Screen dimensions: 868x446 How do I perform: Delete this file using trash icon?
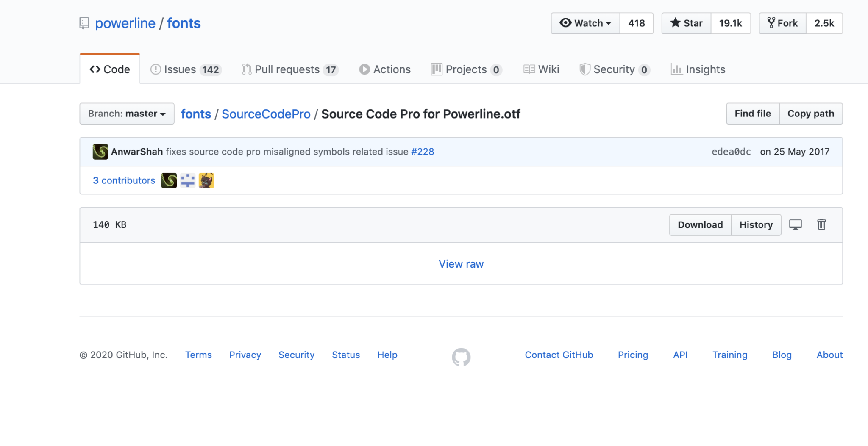pos(821,224)
